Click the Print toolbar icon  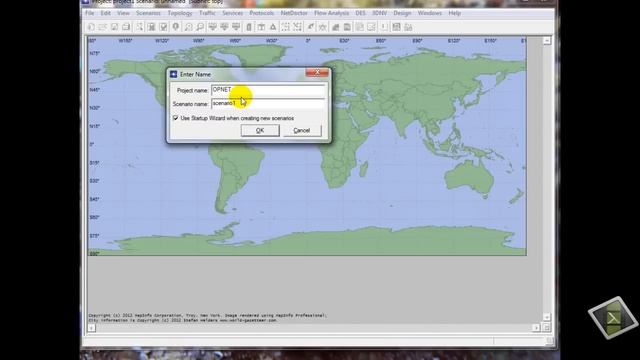click(x=126, y=27)
